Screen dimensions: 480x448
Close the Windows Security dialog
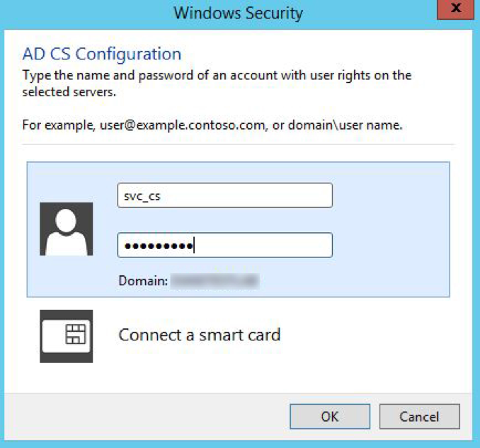pyautogui.click(x=455, y=9)
